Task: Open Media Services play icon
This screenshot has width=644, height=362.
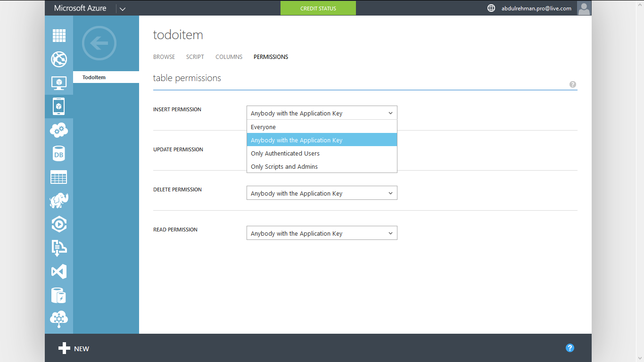Action: tap(59, 224)
